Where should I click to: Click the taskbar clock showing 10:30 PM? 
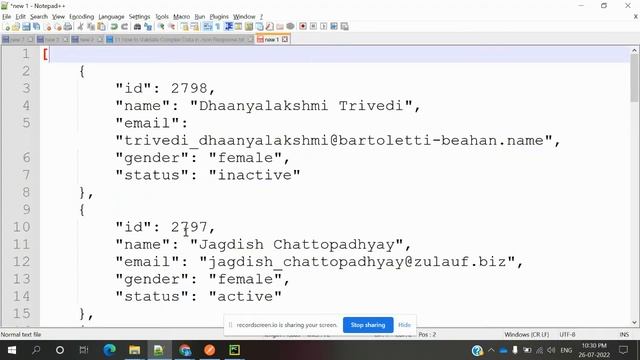tap(594, 350)
